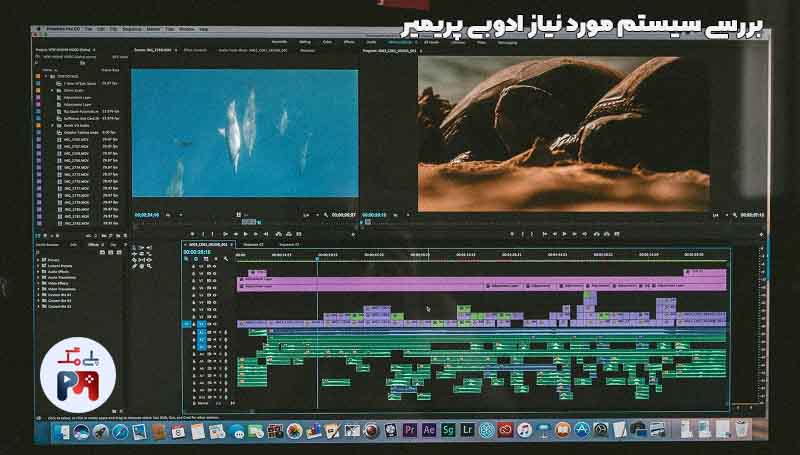Open Premiere Pro from the Dock

pyautogui.click(x=410, y=430)
